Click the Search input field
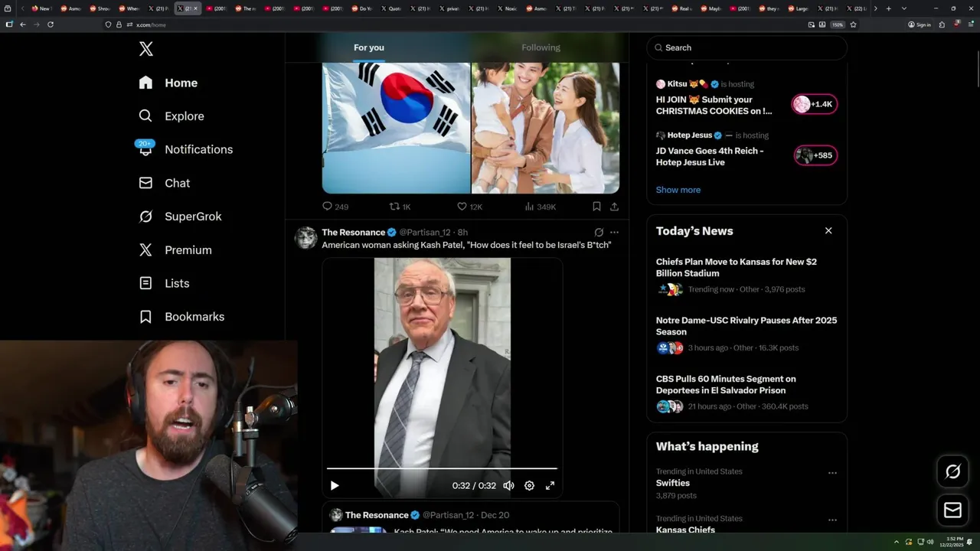The width and height of the screenshot is (980, 551). click(746, 47)
